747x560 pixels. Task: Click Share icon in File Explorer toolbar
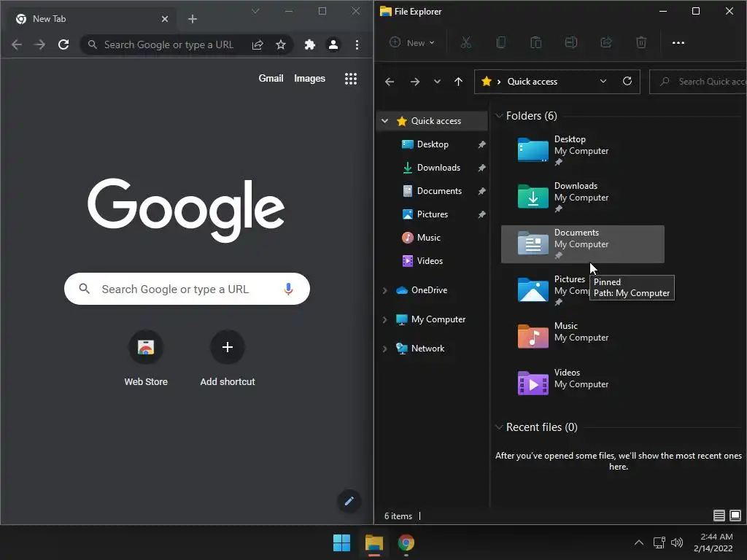[606, 43]
